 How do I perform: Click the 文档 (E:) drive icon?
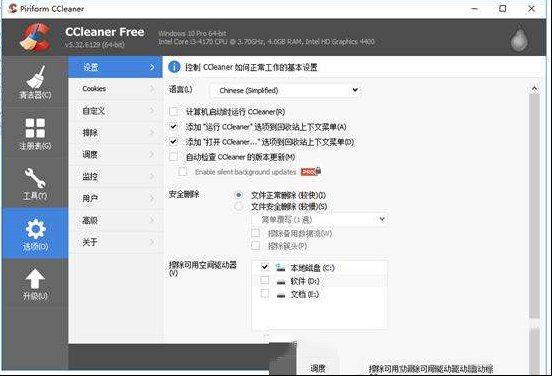point(281,295)
